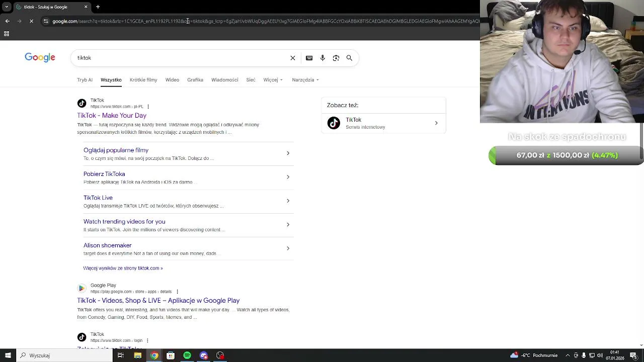Click the Google Play favicon
The width and height of the screenshot is (644, 362).
point(82,288)
